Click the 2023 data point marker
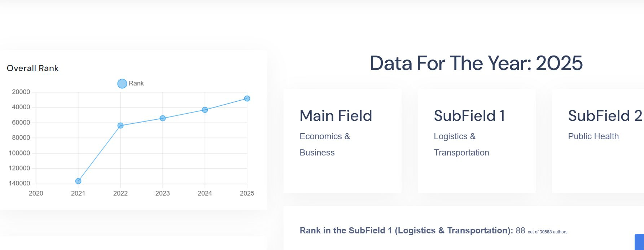Screen dimensions: 644x250 tap(163, 118)
